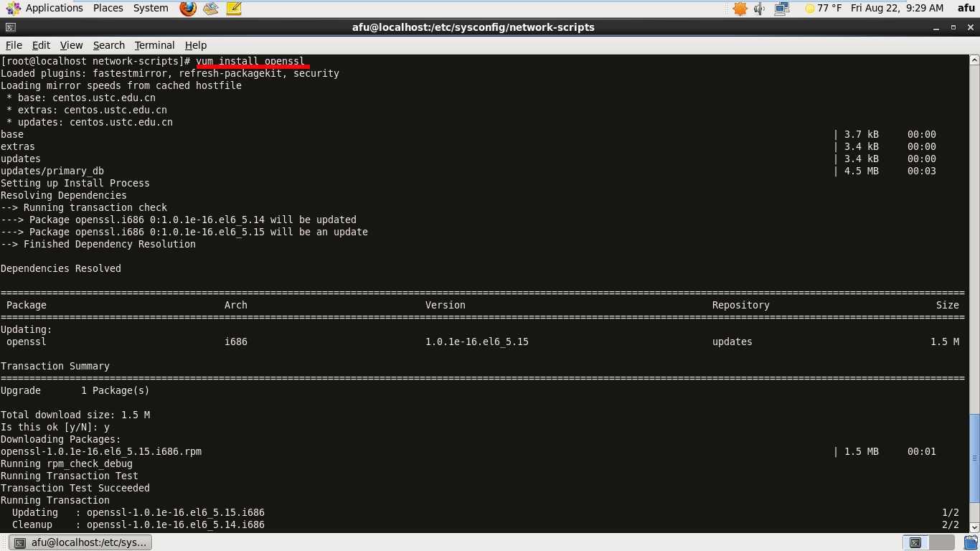Click 'updates/primary_db' line
Viewport: 980px width, 551px height.
click(52, 171)
